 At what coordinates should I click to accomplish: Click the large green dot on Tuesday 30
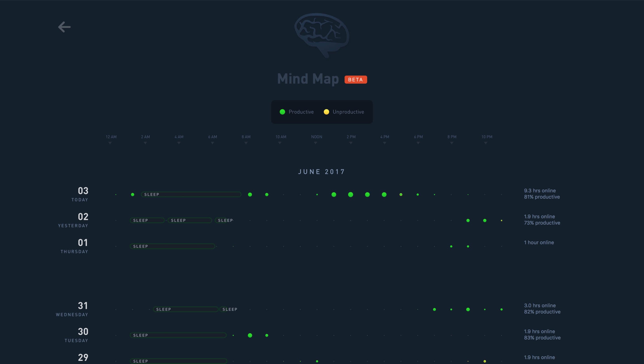pyautogui.click(x=250, y=335)
